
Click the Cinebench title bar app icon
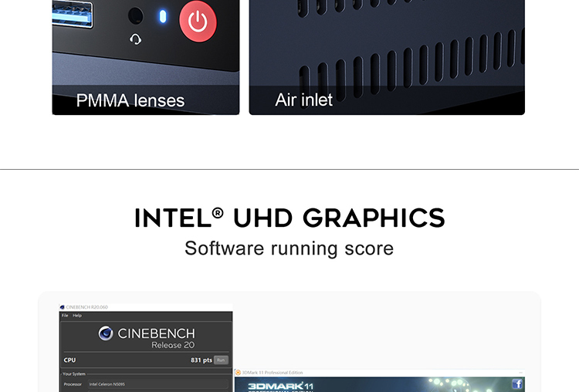[x=62, y=307]
